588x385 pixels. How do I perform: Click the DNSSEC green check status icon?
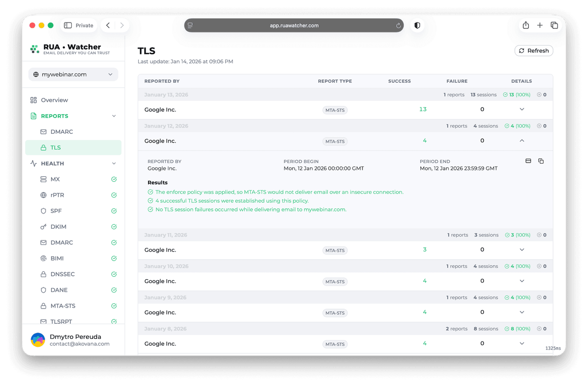click(114, 274)
